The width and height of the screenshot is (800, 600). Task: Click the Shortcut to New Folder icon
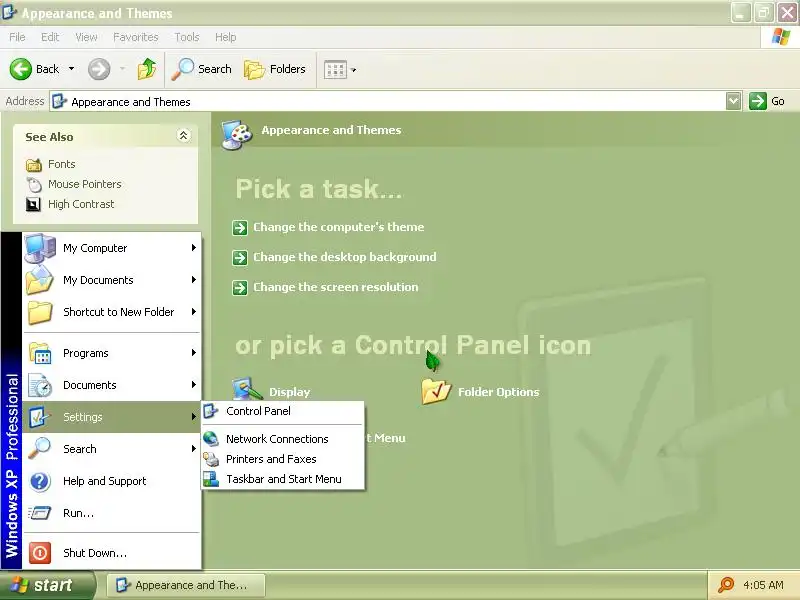pyautogui.click(x=40, y=312)
